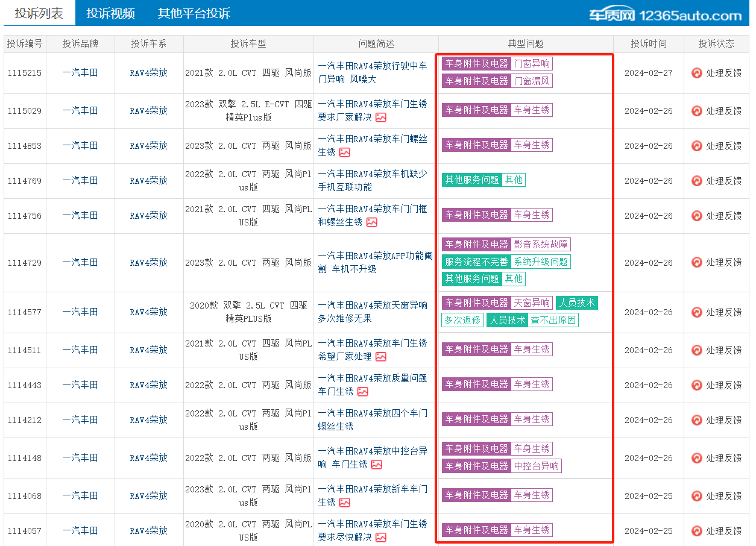Click the 投诉编号 column header

[25, 44]
